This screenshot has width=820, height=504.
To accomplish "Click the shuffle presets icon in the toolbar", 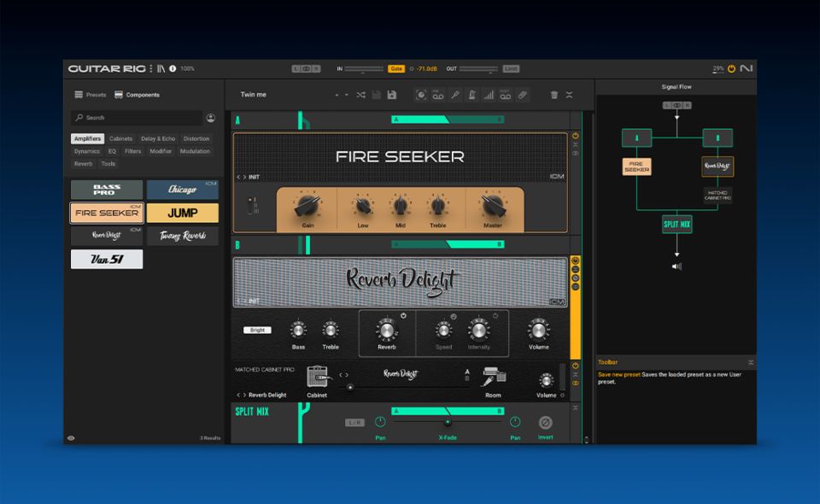I will click(x=360, y=95).
